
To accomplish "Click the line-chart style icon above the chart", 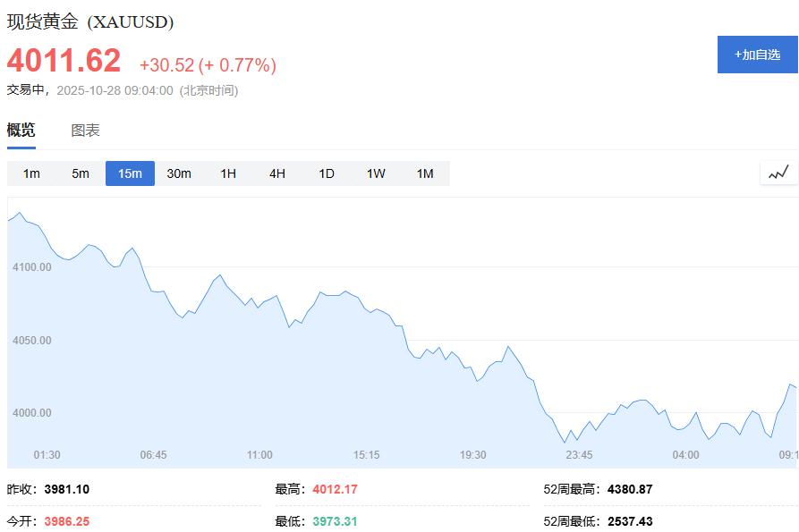I will pyautogui.click(x=777, y=173).
